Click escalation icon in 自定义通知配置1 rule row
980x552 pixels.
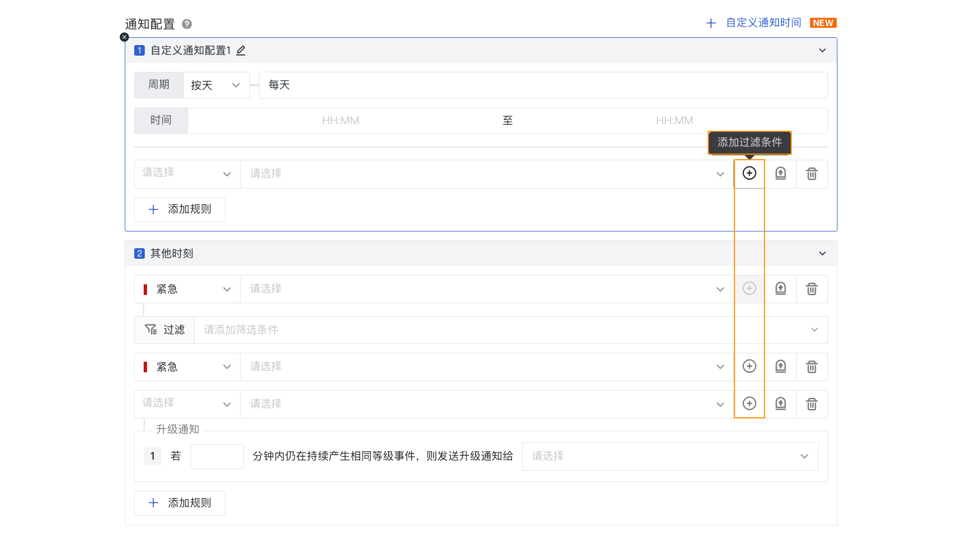click(781, 174)
